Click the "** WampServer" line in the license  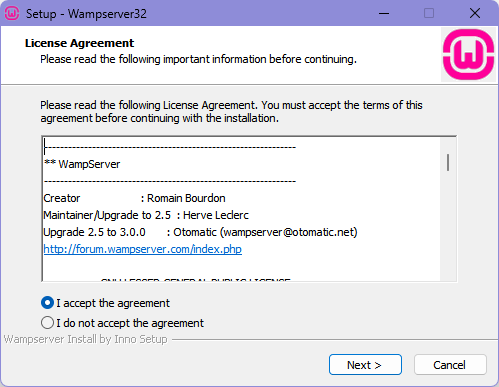tap(82, 164)
